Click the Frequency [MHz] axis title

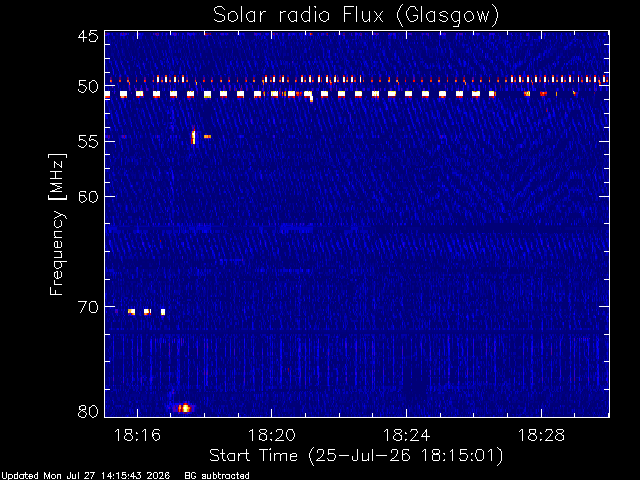coord(57,224)
